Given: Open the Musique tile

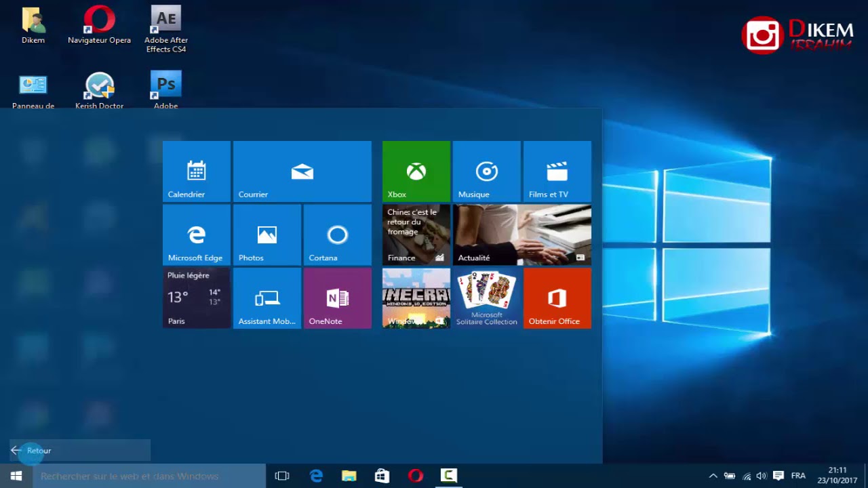Looking at the screenshot, I should (487, 171).
